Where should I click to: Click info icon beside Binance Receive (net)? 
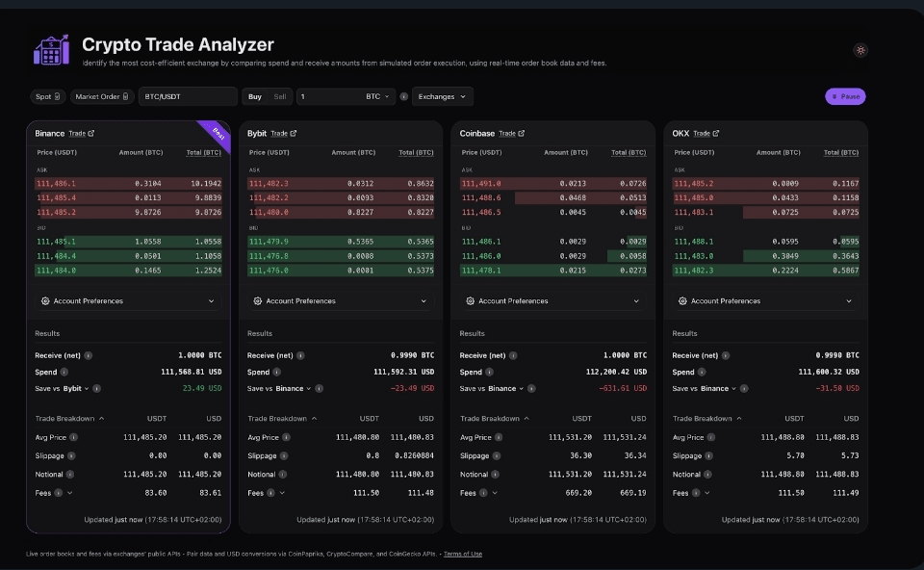(89, 355)
